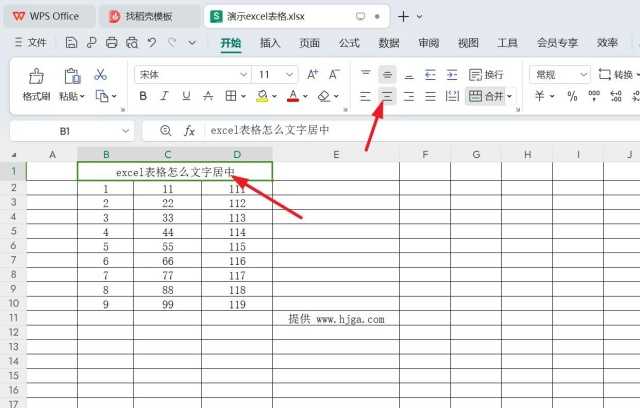
Task: Click the Insert Function fx icon
Action: pyautogui.click(x=189, y=131)
